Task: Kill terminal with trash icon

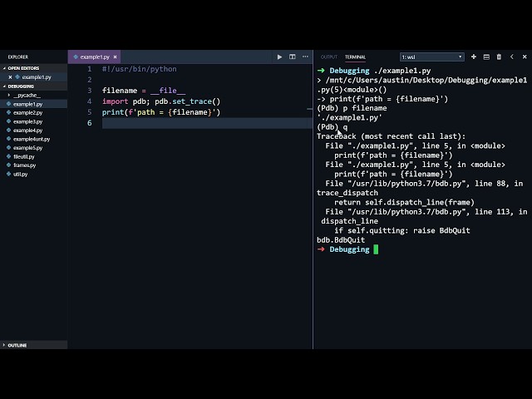Action: [499, 57]
